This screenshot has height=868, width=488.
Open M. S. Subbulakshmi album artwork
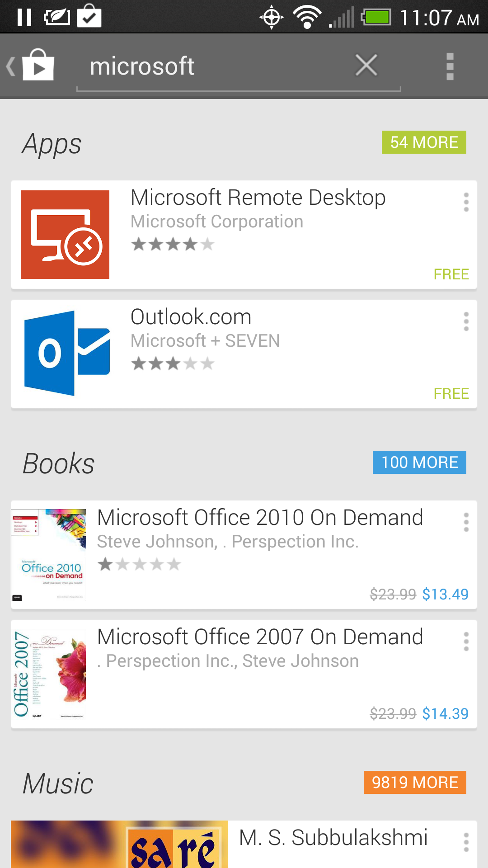pos(119,844)
